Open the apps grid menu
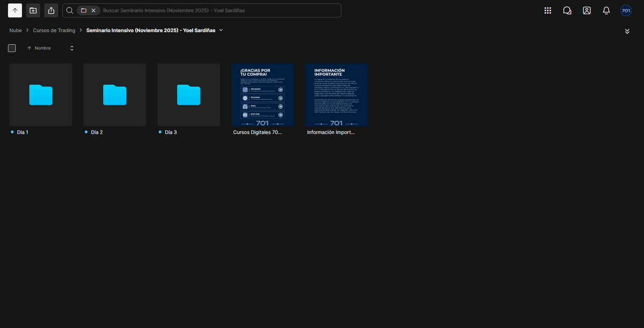 point(547,10)
